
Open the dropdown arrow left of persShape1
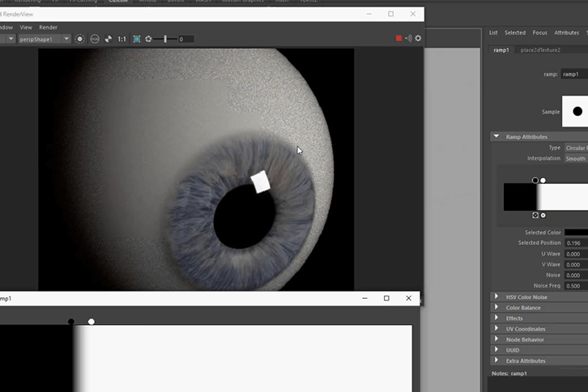point(11,39)
